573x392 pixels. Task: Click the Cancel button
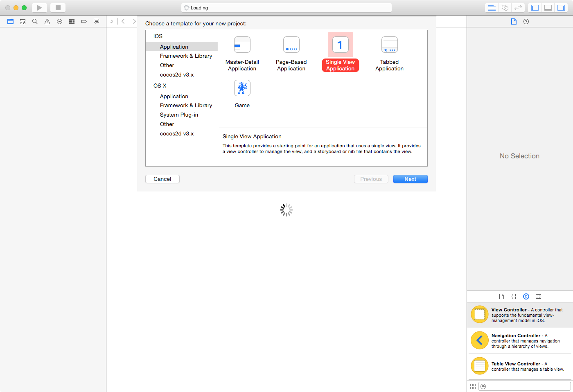coord(162,179)
